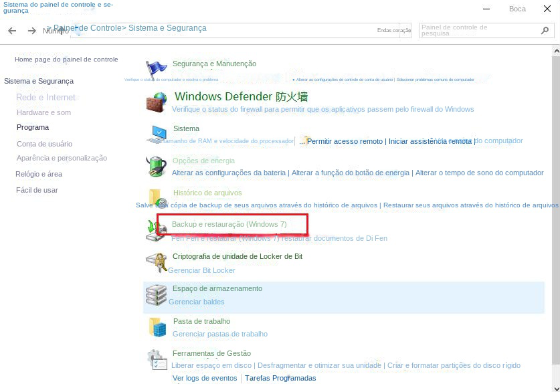The image size is (560, 392).
Task: Open the Segurança e Manutenção flag icon
Action: pos(157,68)
